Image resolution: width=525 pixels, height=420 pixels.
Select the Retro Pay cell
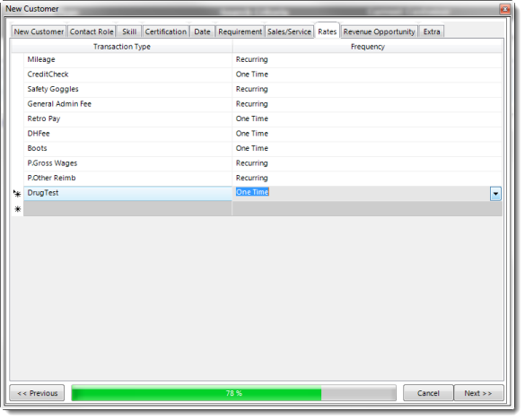pos(128,118)
